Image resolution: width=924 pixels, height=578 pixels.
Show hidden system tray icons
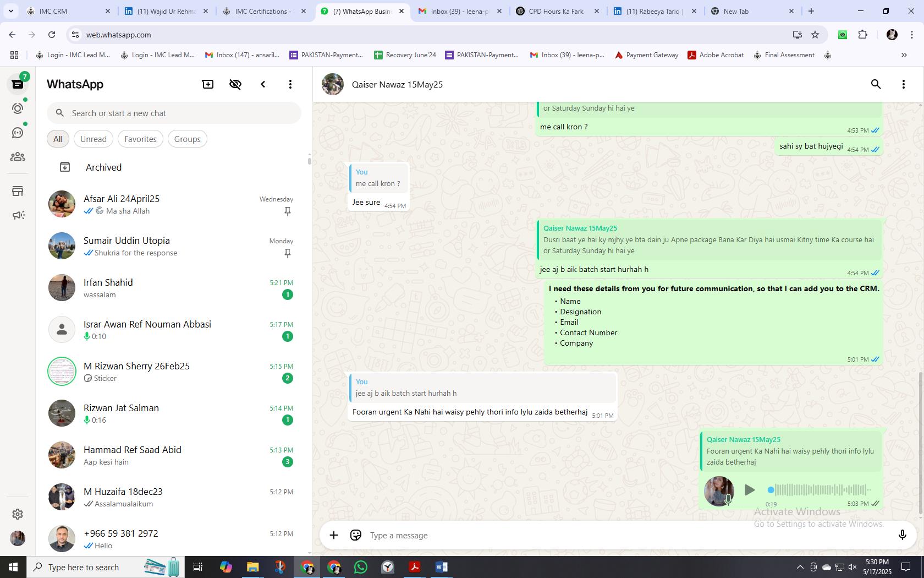pyautogui.click(x=800, y=567)
